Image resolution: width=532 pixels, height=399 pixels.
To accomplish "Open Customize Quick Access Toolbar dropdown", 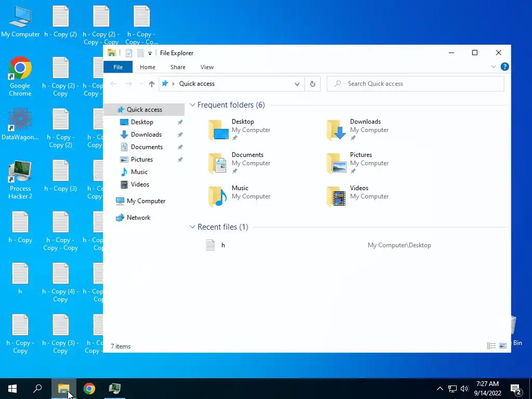I will [150, 54].
